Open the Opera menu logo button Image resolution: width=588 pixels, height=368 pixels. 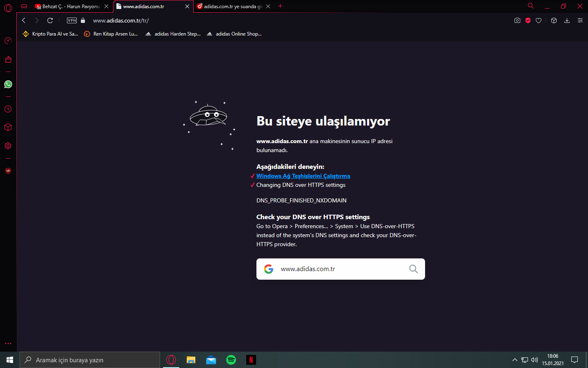(x=8, y=8)
